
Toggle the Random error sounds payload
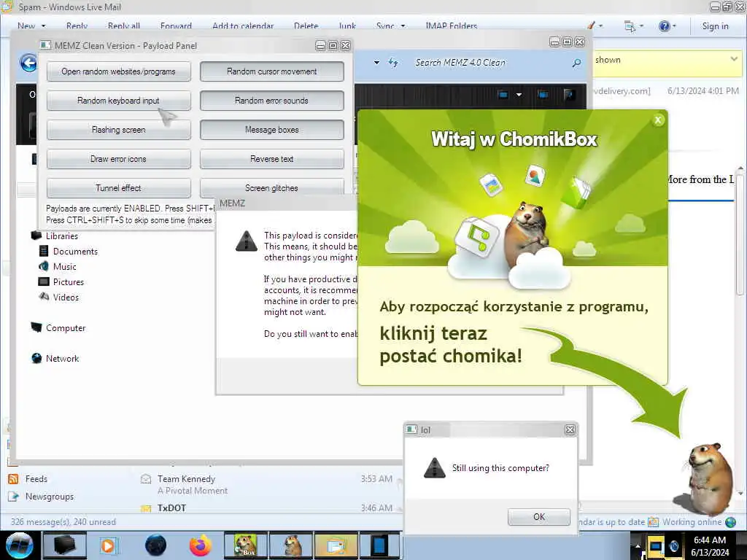coord(271,101)
